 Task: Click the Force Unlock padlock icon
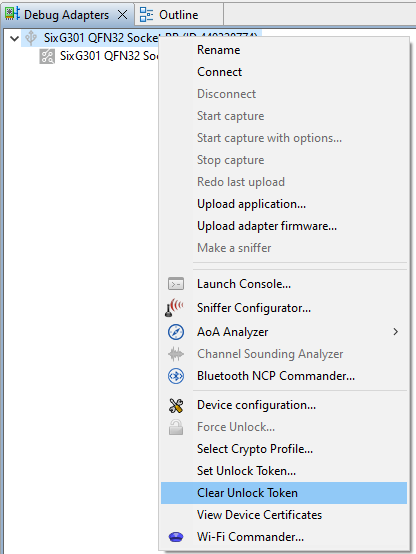[176, 427]
